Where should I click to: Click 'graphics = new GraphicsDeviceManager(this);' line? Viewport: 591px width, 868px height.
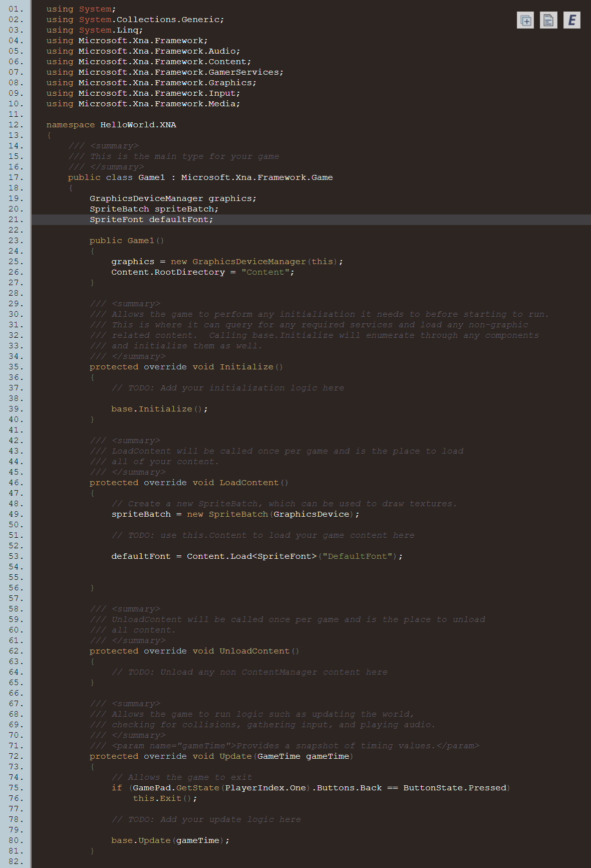point(227,262)
